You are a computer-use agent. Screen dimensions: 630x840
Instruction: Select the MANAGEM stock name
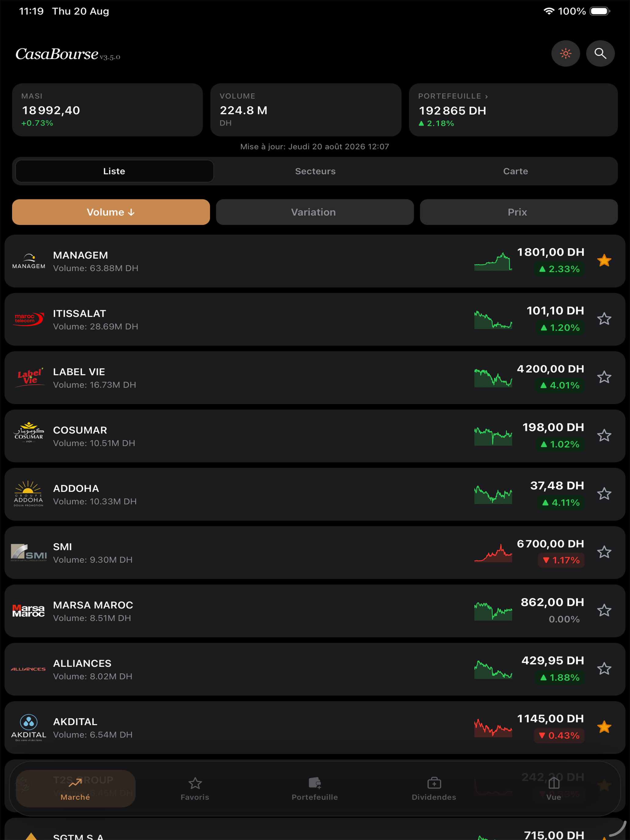point(81,255)
